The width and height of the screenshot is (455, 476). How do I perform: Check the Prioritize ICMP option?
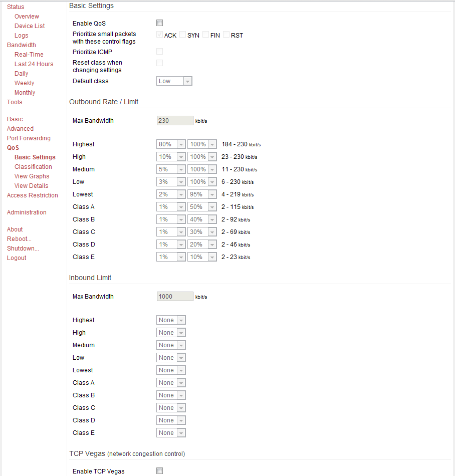[x=160, y=52]
